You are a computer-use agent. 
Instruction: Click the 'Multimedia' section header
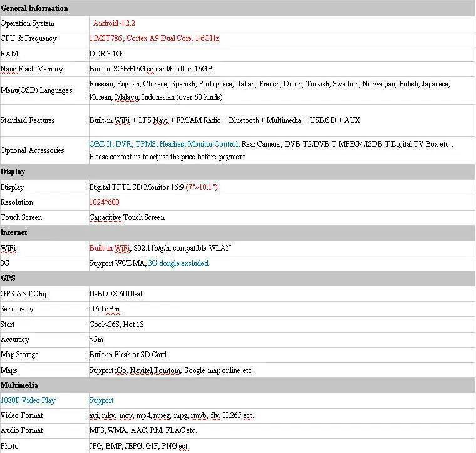coord(19,385)
